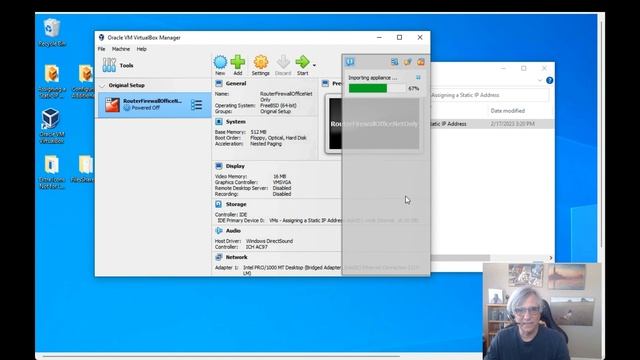The height and width of the screenshot is (360, 640).
Task: Click the Powered Off status text
Action: point(145,108)
